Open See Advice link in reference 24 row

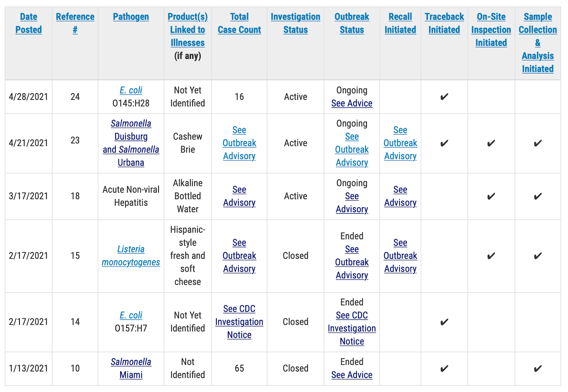click(x=352, y=103)
